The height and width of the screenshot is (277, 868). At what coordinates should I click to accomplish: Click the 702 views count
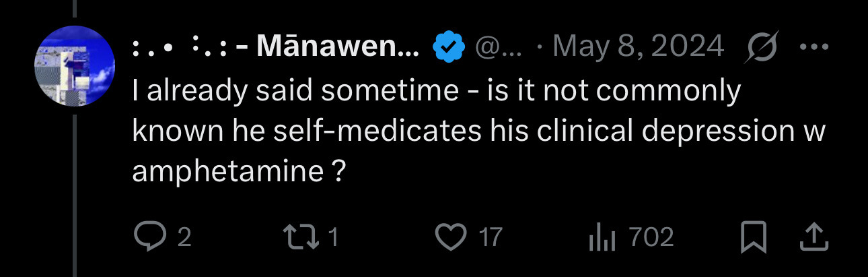[651, 237]
